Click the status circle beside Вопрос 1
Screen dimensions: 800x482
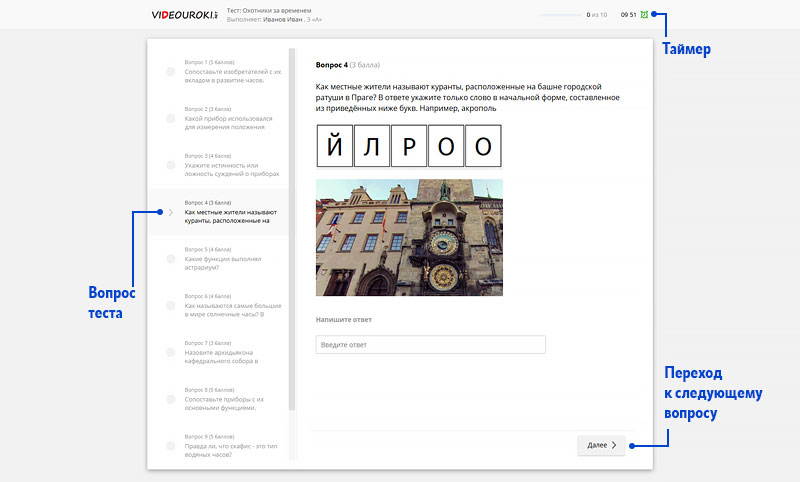tap(171, 71)
